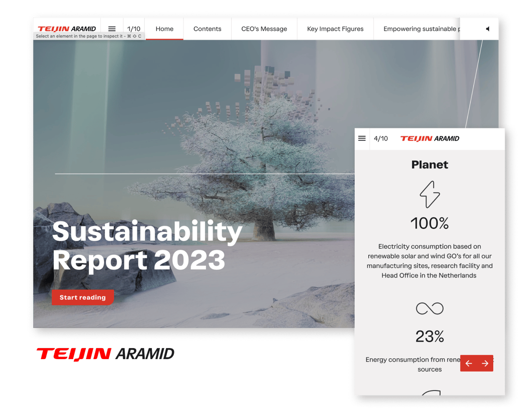Click the 4/10 page indicator in the mobile view
532x413 pixels.
click(x=381, y=139)
